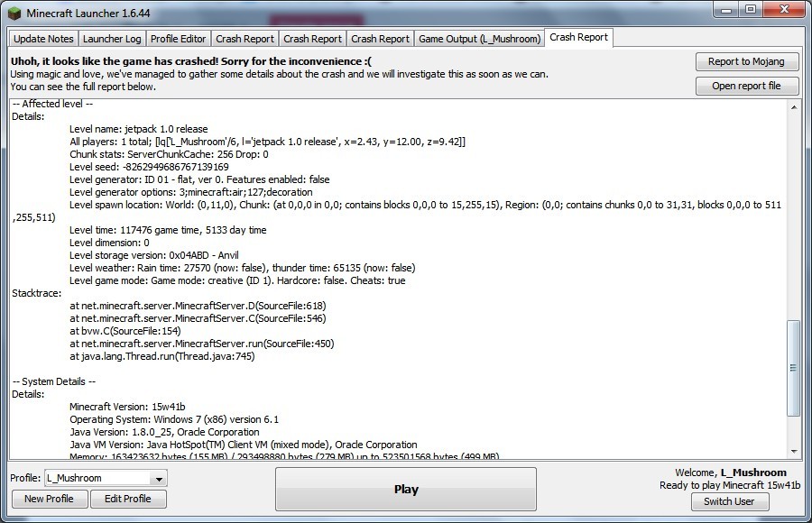
Task: Click 'Ready to play Minecraft 15w41b' status text
Action: tap(730, 485)
